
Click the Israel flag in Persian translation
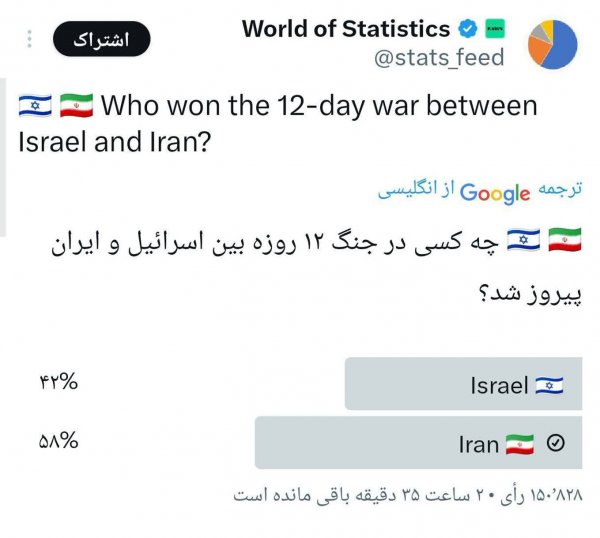(x=523, y=240)
